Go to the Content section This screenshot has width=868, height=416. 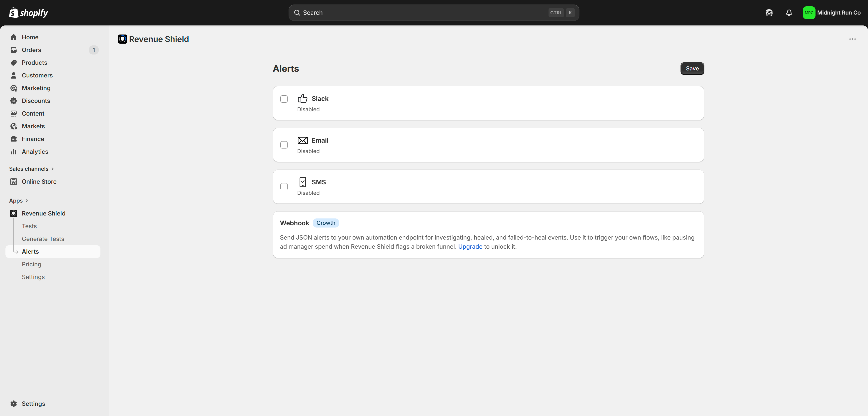(53, 114)
